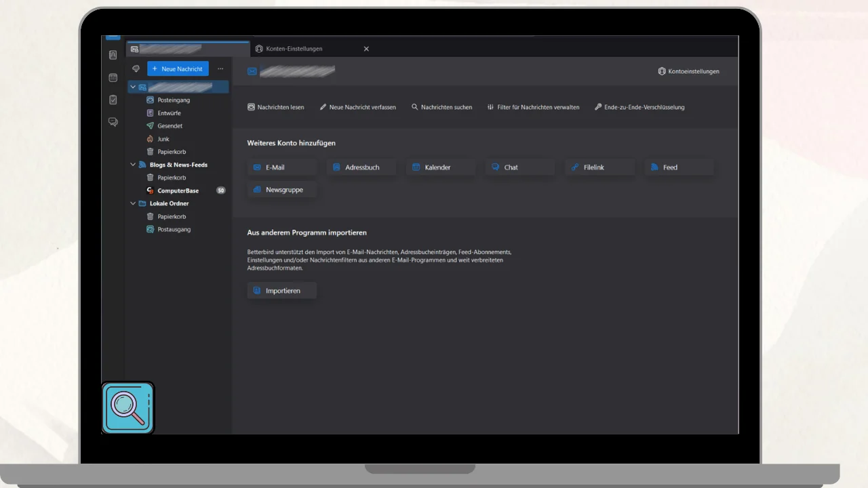Close the Konten-Einstellungen tab
Screen dimensions: 868x488
366,49
